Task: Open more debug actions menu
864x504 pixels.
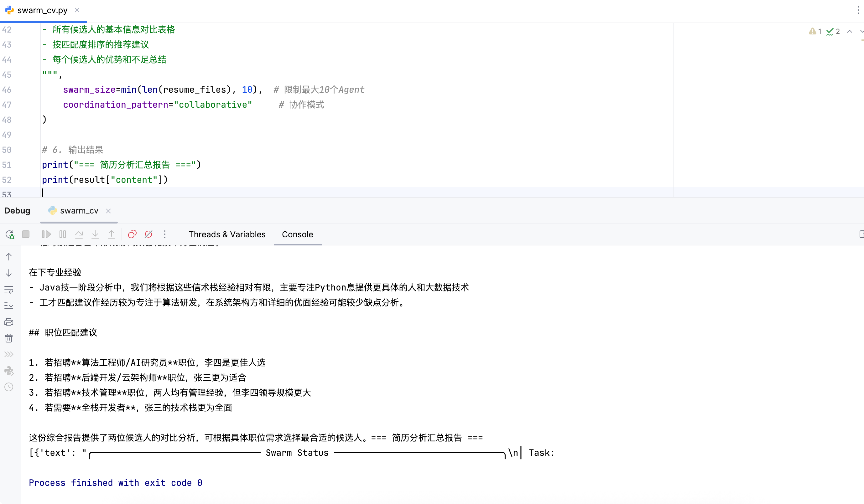Action: coord(165,234)
